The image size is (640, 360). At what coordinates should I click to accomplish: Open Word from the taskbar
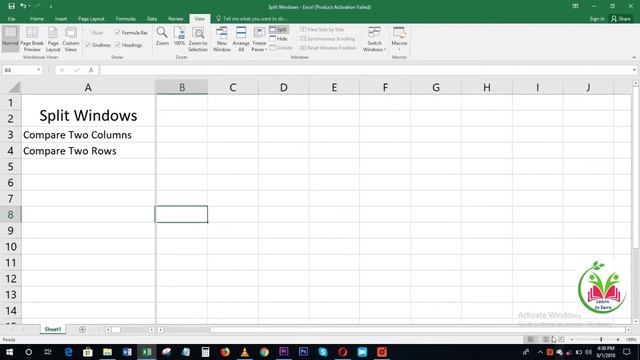(x=127, y=352)
